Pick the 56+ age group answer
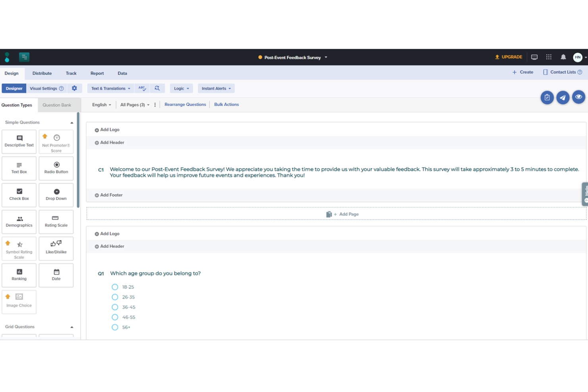This screenshot has height=392, width=588. [x=115, y=327]
